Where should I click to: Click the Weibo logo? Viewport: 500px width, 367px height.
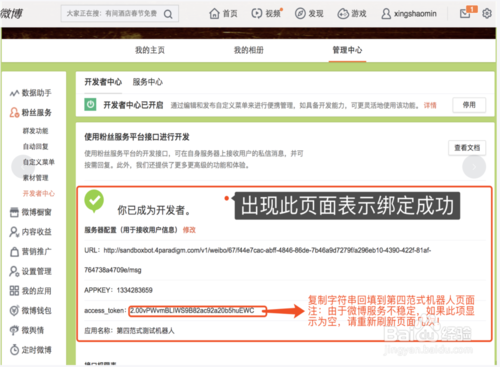12,14
